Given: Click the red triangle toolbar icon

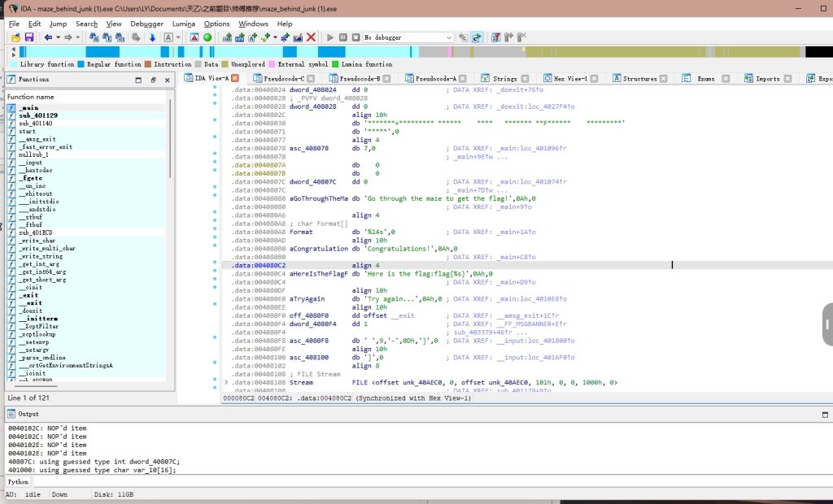Looking at the screenshot, I should (194, 37).
